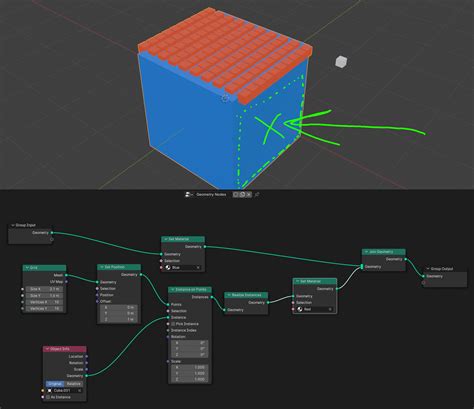Clear the Red material with its X icon
Viewport: 474px width, 409px height.
tap(330, 309)
